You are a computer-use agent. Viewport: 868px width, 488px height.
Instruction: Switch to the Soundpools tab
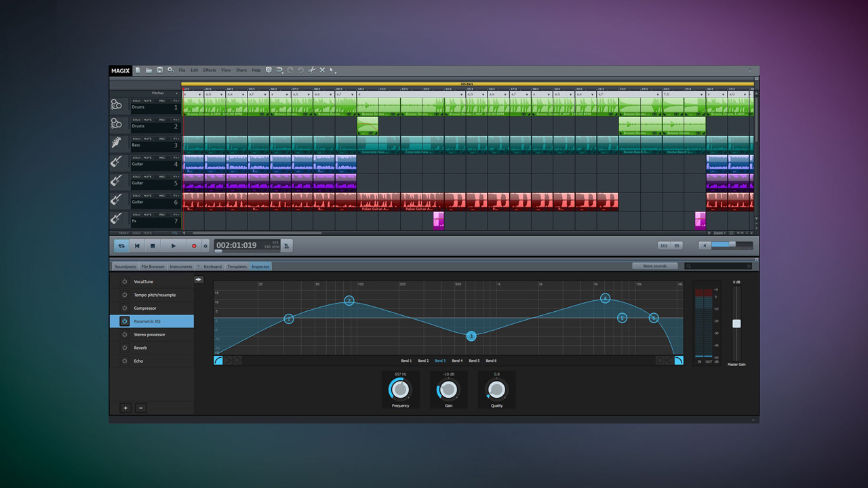[x=125, y=266]
